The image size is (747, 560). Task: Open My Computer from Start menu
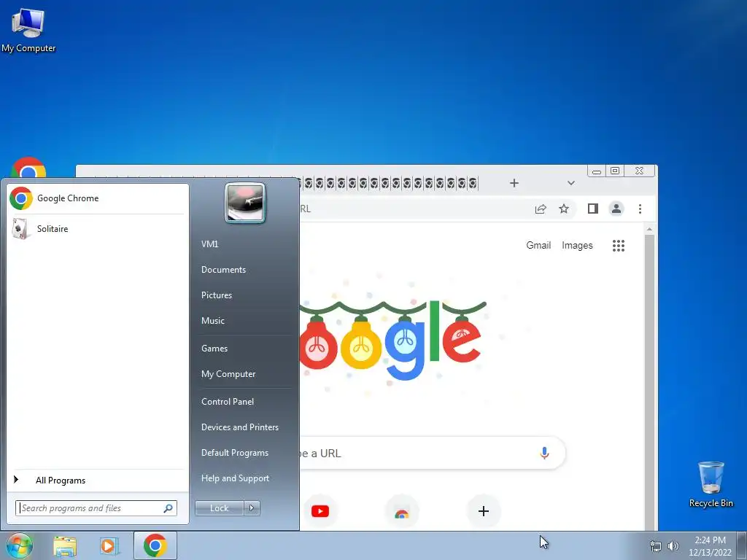228,374
